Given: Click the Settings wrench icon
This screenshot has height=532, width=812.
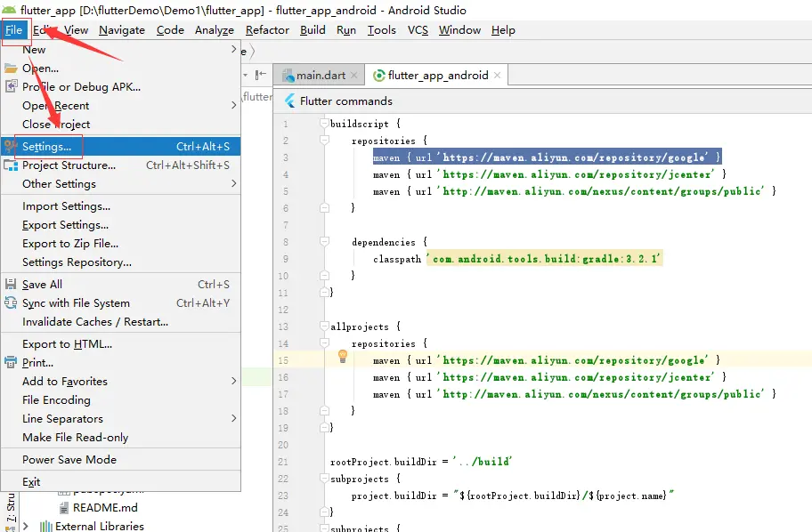Looking at the screenshot, I should [x=11, y=147].
